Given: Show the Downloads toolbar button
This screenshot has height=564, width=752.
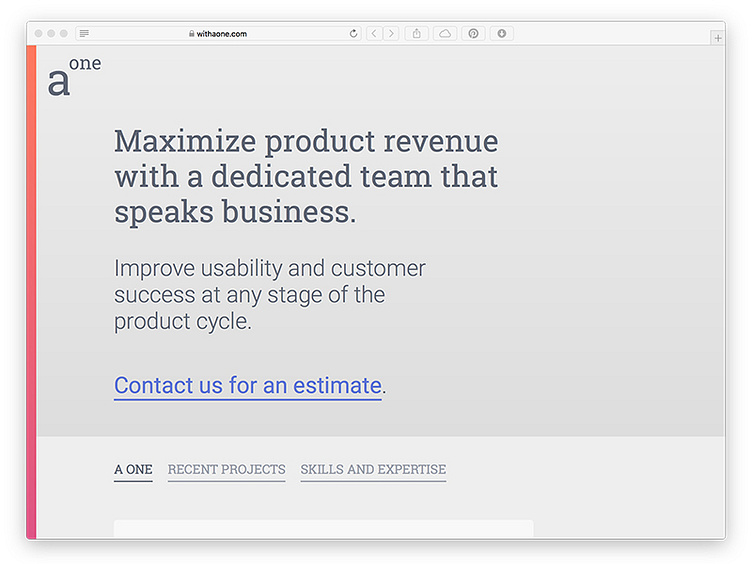Looking at the screenshot, I should pos(501,34).
